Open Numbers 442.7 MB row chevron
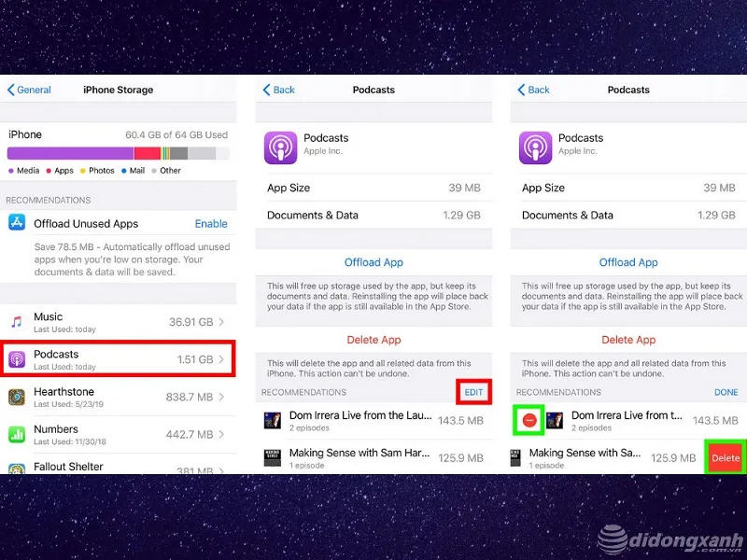This screenshot has width=747, height=560. click(221, 434)
